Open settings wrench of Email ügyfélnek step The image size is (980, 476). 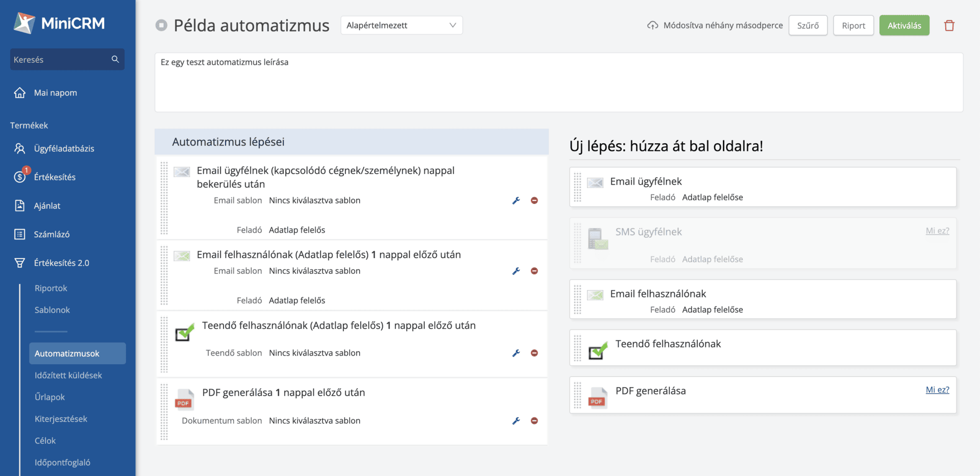coord(516,201)
